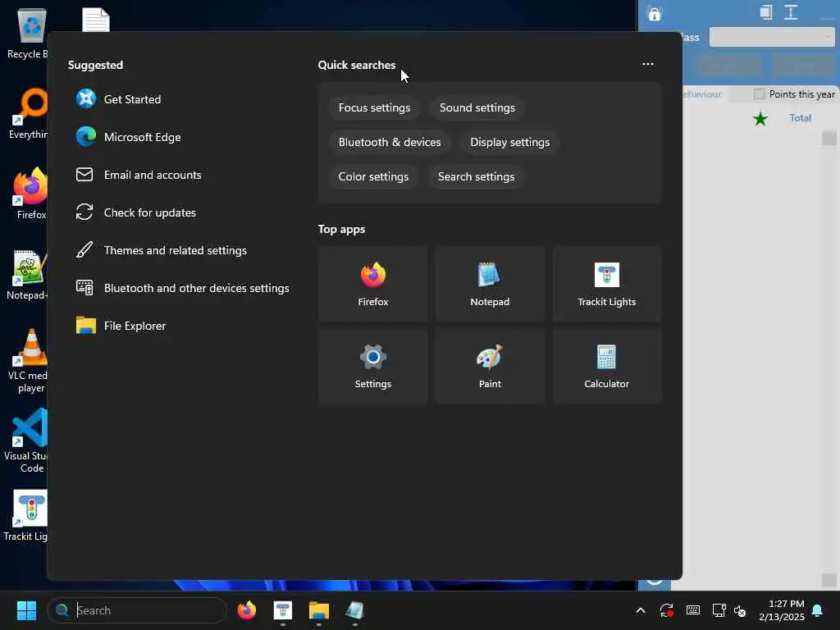
Task: Select the Firefox desktop shortcut
Action: pos(30,194)
